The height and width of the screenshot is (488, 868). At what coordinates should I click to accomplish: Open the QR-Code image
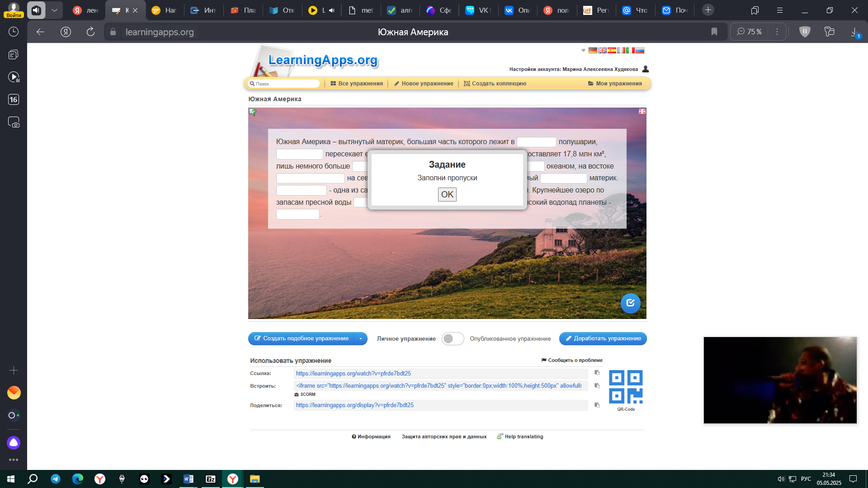coord(626,387)
